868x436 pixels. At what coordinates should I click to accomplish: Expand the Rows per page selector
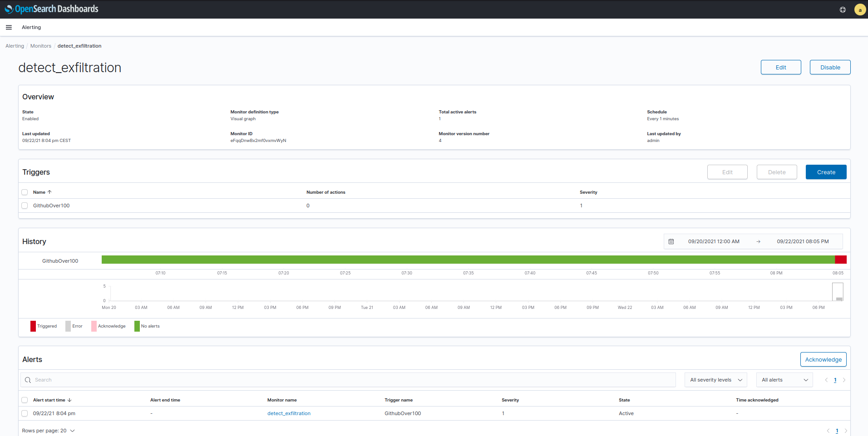coord(48,431)
